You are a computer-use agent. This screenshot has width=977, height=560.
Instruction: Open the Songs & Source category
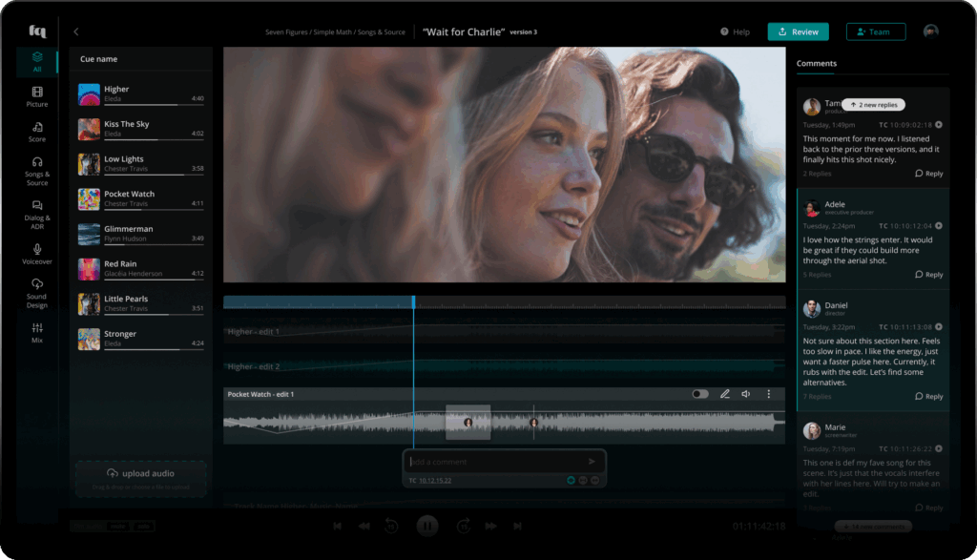[37, 171]
